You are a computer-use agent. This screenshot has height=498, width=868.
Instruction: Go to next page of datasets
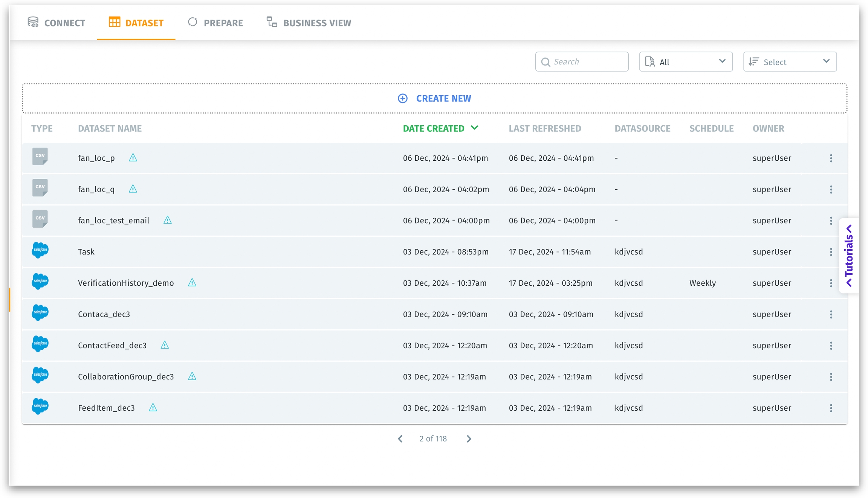[x=469, y=439]
